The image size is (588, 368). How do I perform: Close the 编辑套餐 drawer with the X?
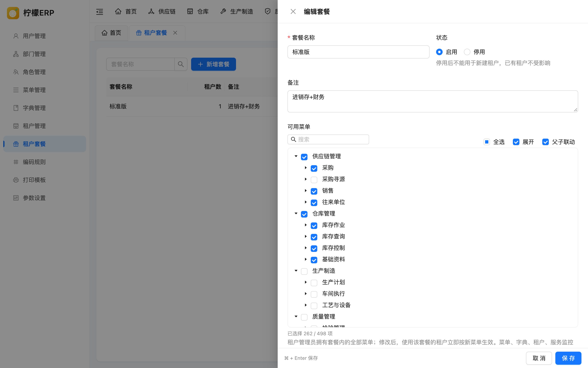(293, 12)
